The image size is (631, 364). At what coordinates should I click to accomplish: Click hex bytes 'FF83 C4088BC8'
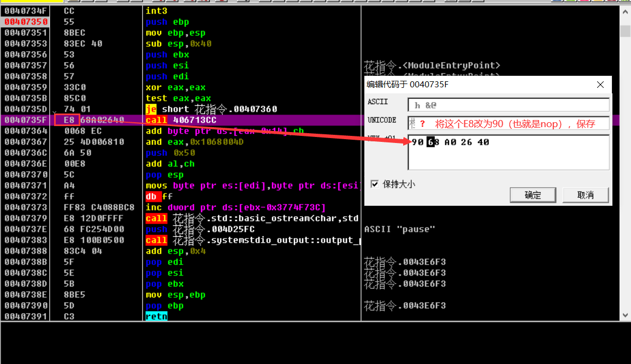(x=99, y=207)
